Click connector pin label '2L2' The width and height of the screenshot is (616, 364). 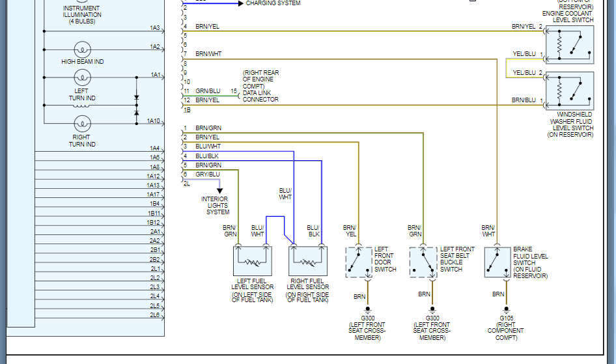coord(155,278)
